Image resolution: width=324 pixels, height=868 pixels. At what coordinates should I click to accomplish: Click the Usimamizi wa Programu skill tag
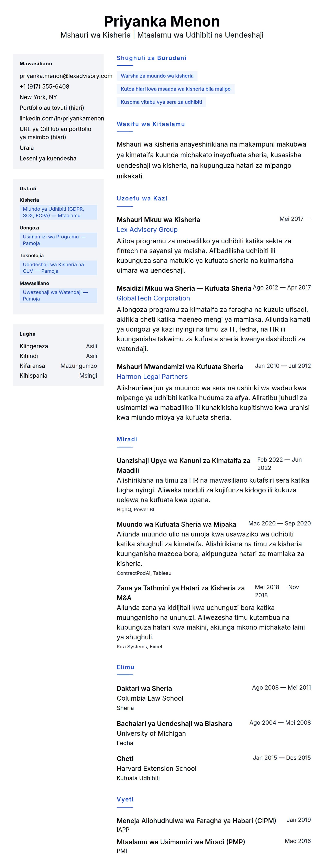point(58,240)
